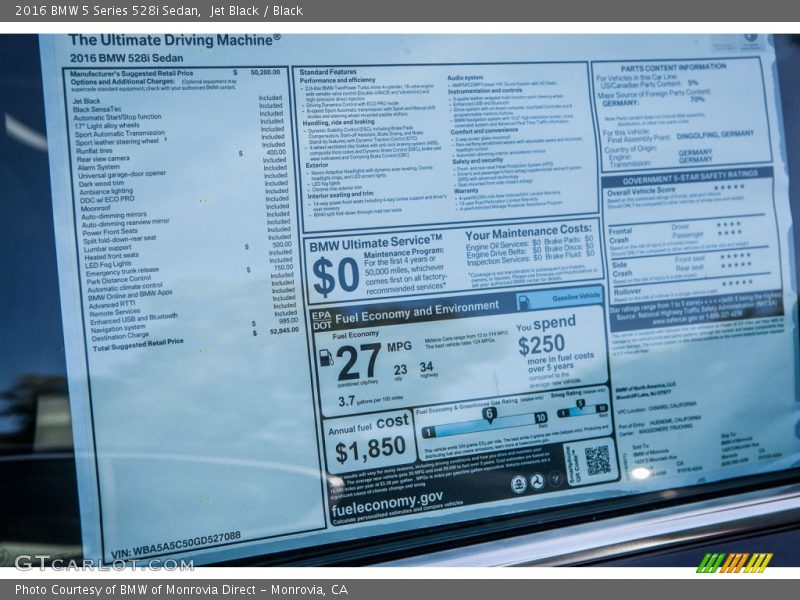
Task: Click the 'Total Suggested Retail Price' label
Action: [x=138, y=344]
